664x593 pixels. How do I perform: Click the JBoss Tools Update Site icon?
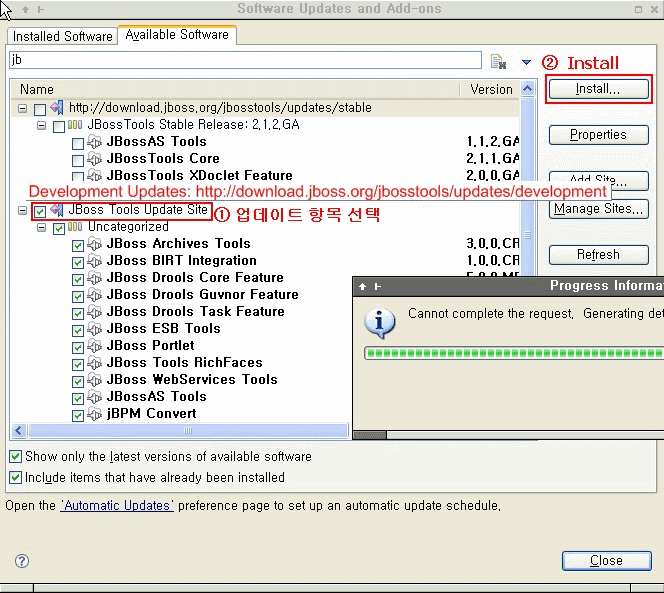[57, 210]
